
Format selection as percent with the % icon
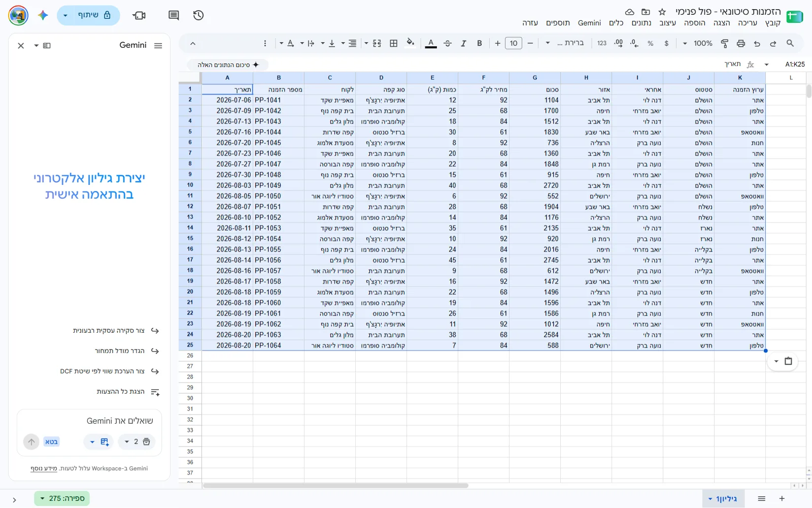651,43
